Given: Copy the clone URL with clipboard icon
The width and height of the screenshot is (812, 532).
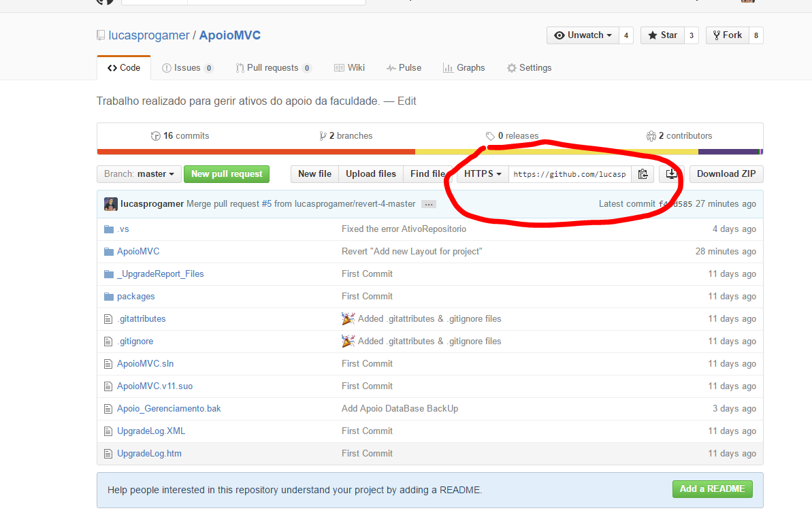Looking at the screenshot, I should click(x=643, y=174).
